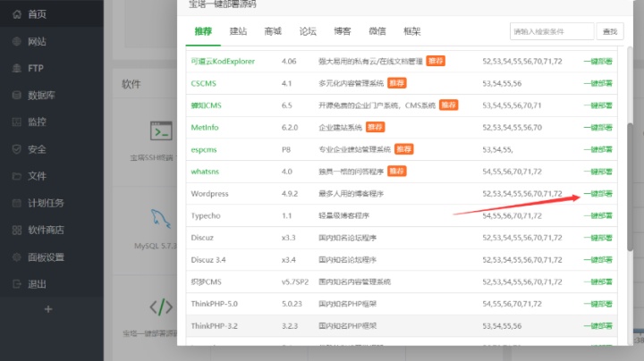644x361 pixels.
Task: Click the gear icon beside 面板设置
Action: pyautogui.click(x=17, y=257)
